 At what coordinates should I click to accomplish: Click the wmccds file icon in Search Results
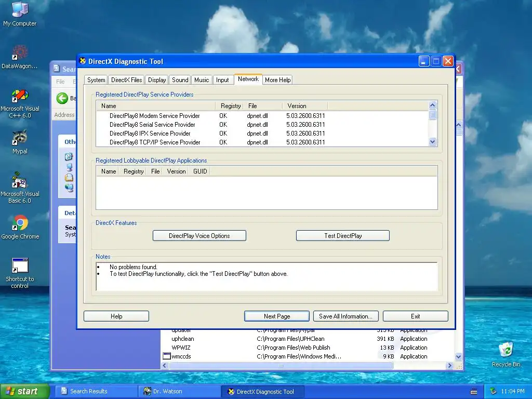pyautogui.click(x=166, y=356)
